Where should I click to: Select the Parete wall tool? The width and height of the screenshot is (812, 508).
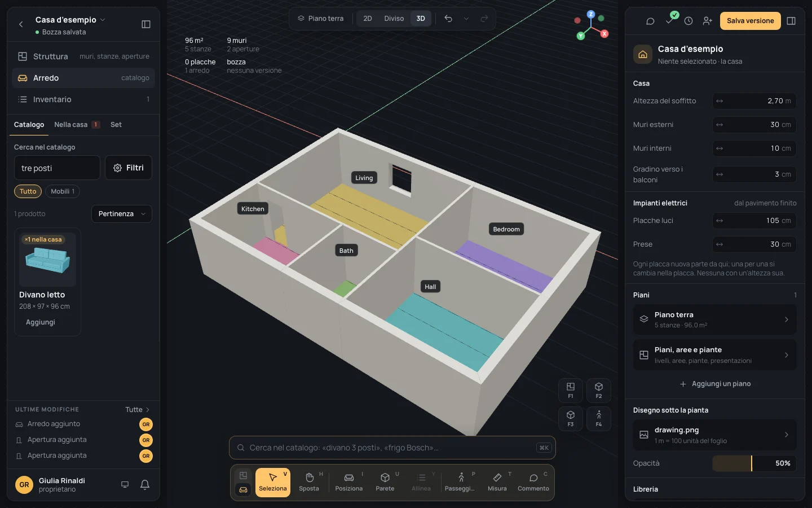(385, 483)
